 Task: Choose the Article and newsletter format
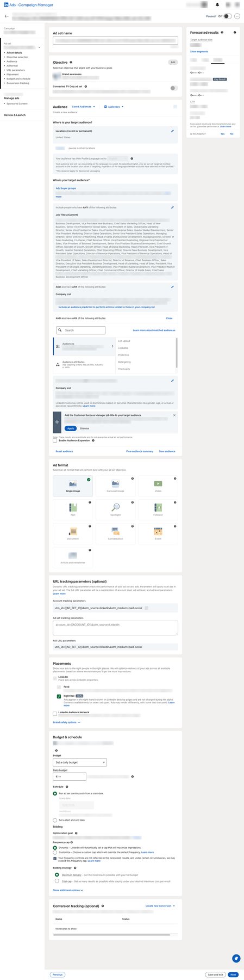click(73, 558)
